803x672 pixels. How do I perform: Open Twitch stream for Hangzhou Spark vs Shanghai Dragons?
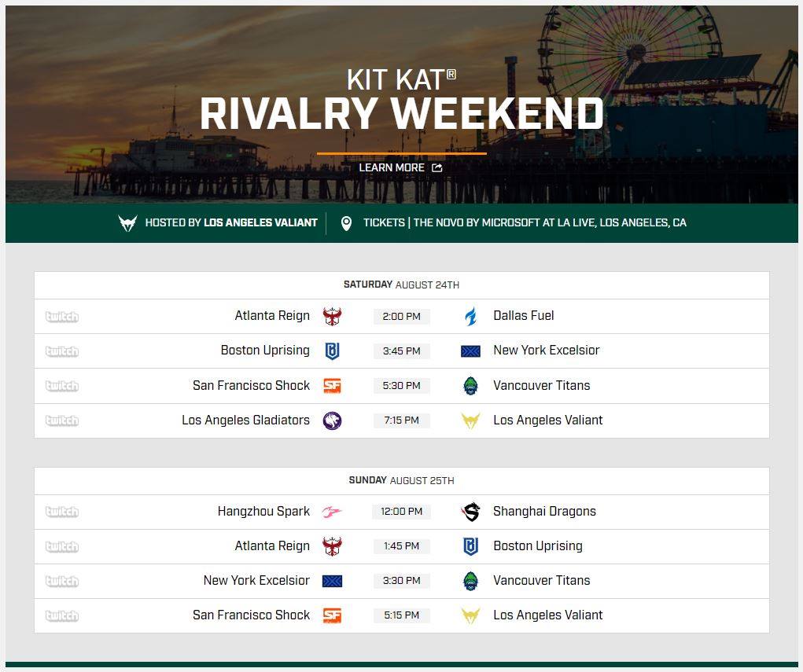(62, 512)
